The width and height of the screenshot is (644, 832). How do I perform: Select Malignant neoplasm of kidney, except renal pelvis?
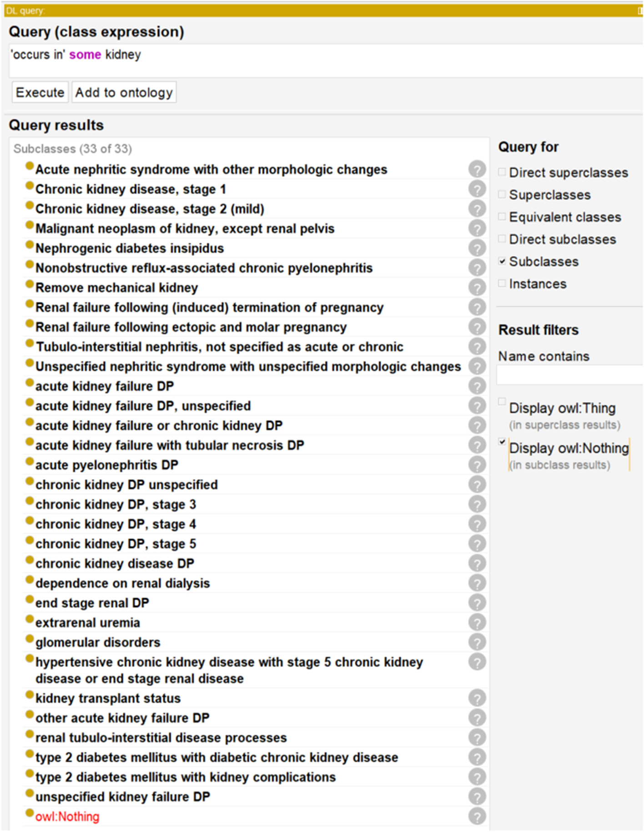coord(185,228)
